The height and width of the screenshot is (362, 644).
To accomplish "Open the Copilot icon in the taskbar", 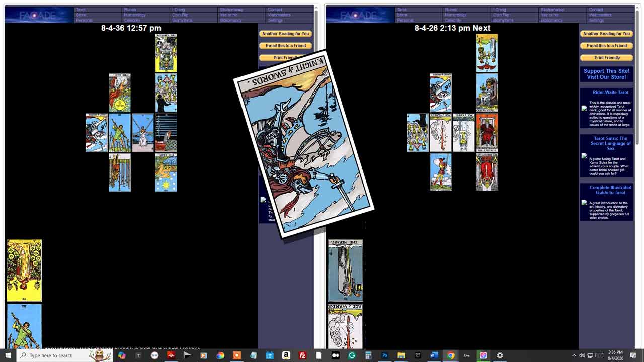I will (x=122, y=355).
